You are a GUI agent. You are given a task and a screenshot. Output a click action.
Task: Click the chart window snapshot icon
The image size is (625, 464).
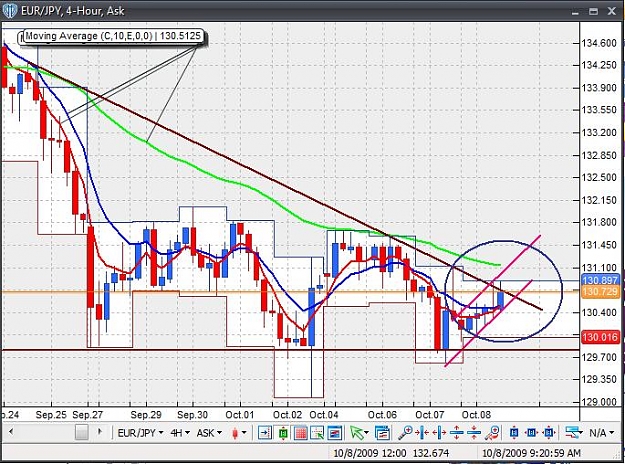click(335, 433)
